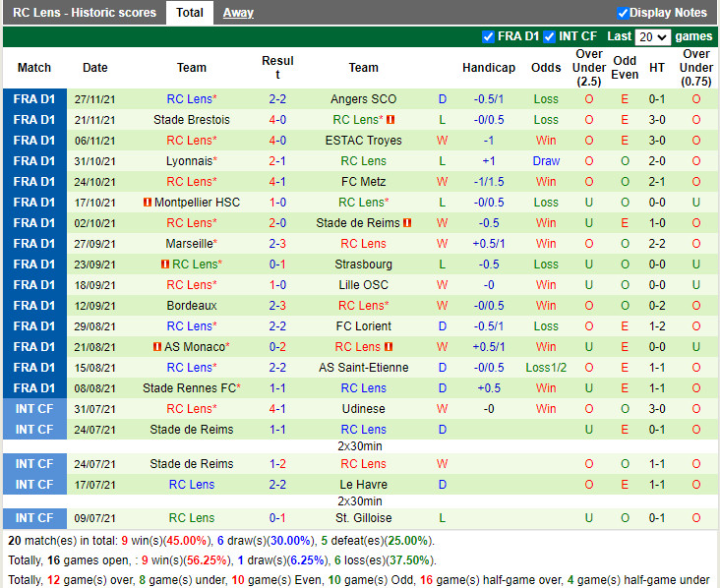The image size is (720, 588).
Task: Open Bordeaux team link
Action: [192, 306]
